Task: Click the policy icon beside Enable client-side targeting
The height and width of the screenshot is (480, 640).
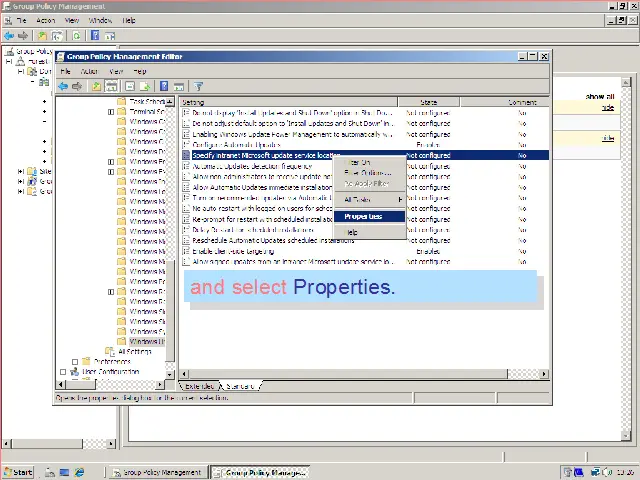Action: [186, 251]
